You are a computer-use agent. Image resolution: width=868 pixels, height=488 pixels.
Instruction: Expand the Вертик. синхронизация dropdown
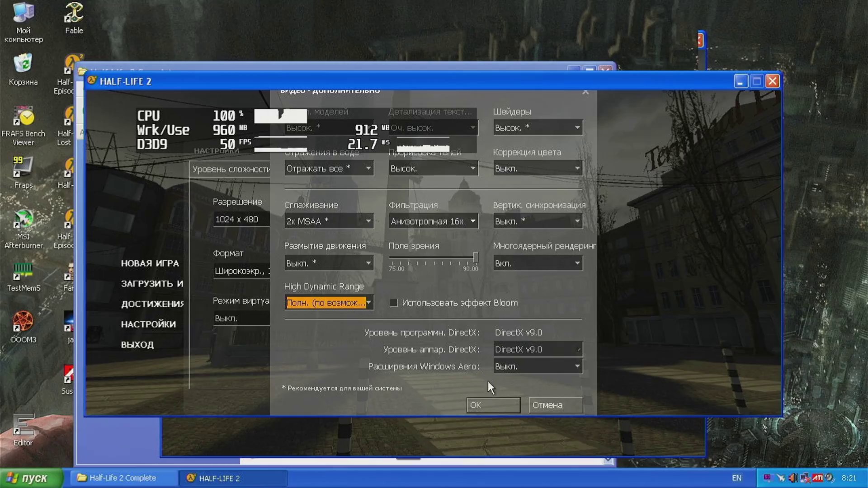pos(538,221)
